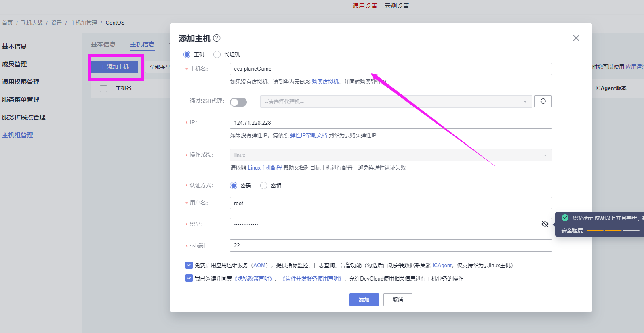The image size is (644, 333).
Task: Uncheck the privacy policy agreement checkbox
Action: (189, 278)
